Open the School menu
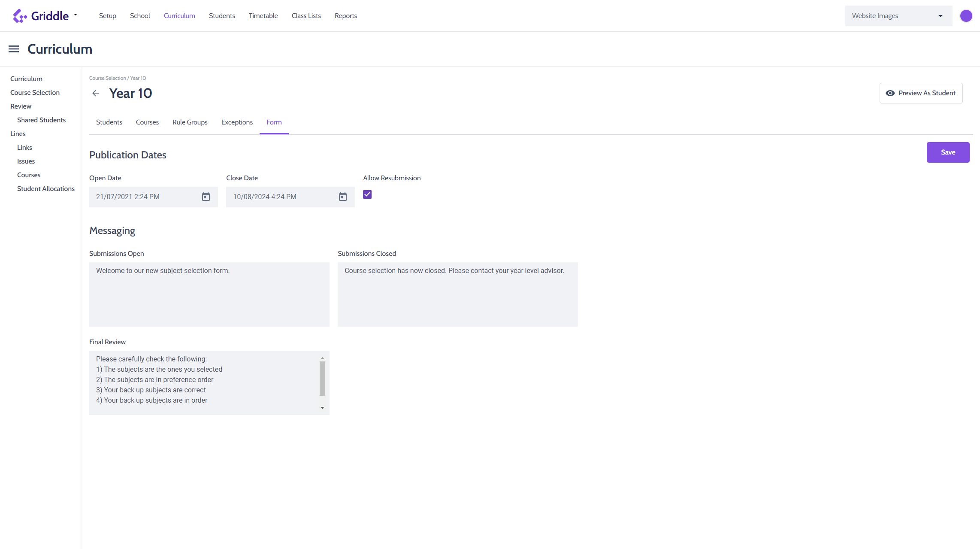Screen dimensions: 980x549 140,16
